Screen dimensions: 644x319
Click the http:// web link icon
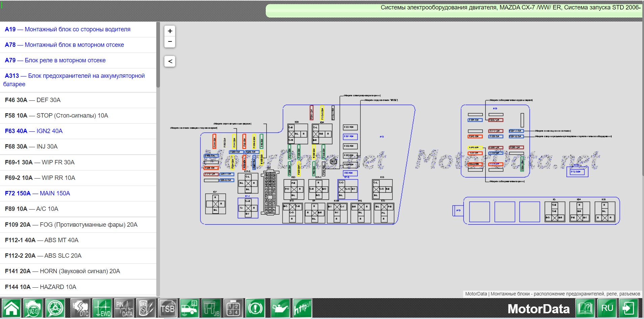point(302,308)
